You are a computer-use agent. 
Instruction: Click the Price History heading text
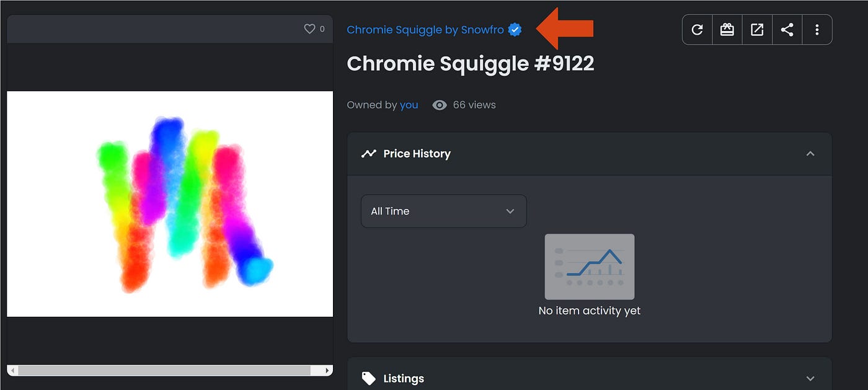(x=417, y=153)
